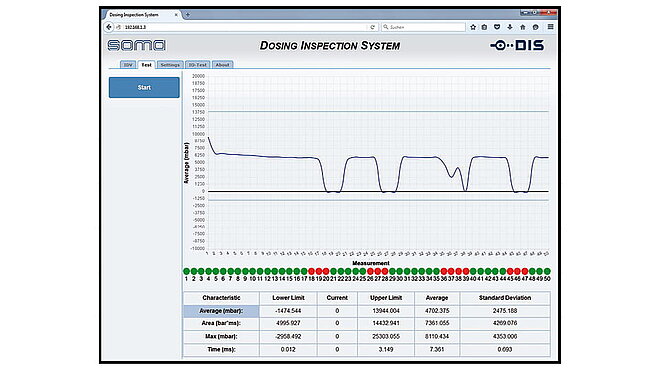Select the green indicator for measurement 50
Screen dimensions: 660x372
click(547, 271)
